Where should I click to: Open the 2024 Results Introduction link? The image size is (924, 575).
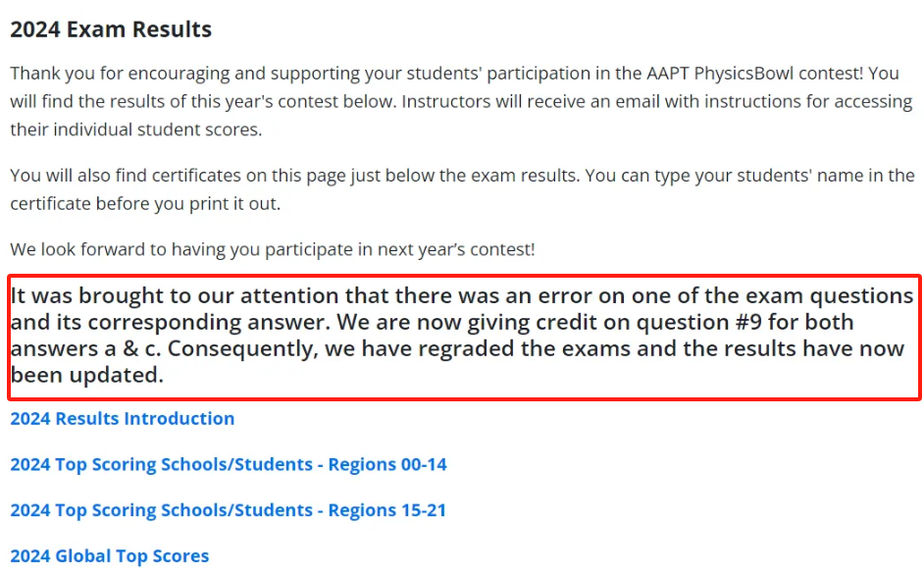coord(122,419)
